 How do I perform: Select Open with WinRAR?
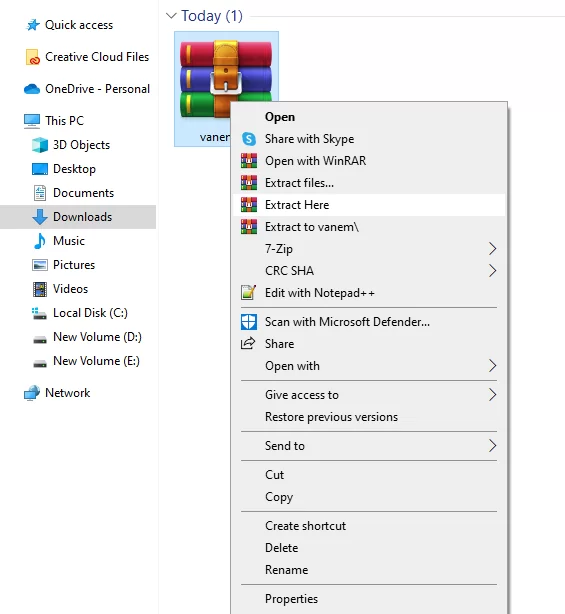(x=369, y=161)
